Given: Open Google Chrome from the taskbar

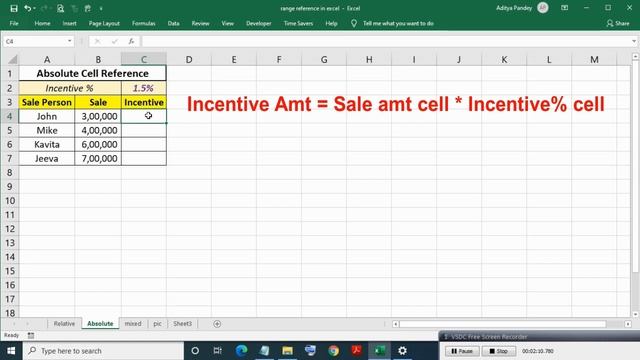Looking at the screenshot, I should click(333, 351).
